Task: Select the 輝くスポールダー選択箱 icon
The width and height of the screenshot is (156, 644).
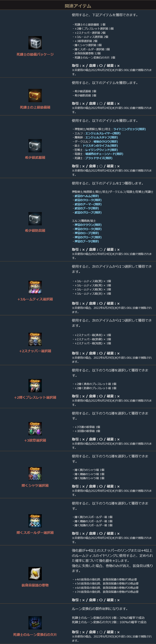Action: coord(35,521)
